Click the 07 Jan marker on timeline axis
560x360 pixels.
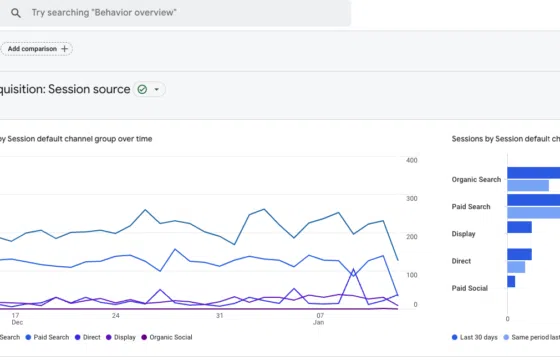(x=319, y=319)
